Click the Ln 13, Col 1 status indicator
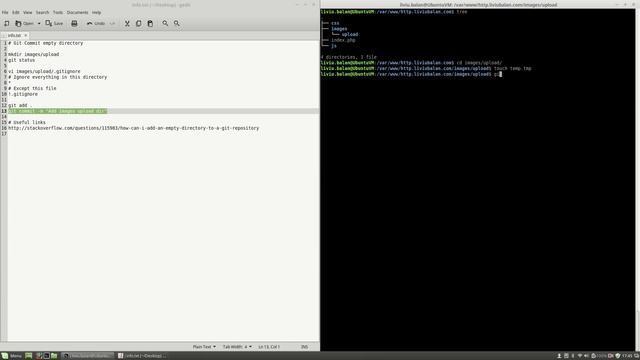 [x=269, y=347]
